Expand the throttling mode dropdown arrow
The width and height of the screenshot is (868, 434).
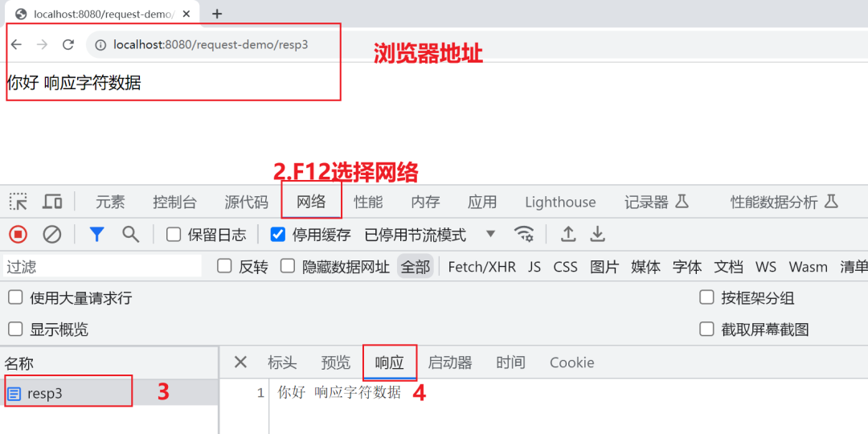pyautogui.click(x=490, y=234)
